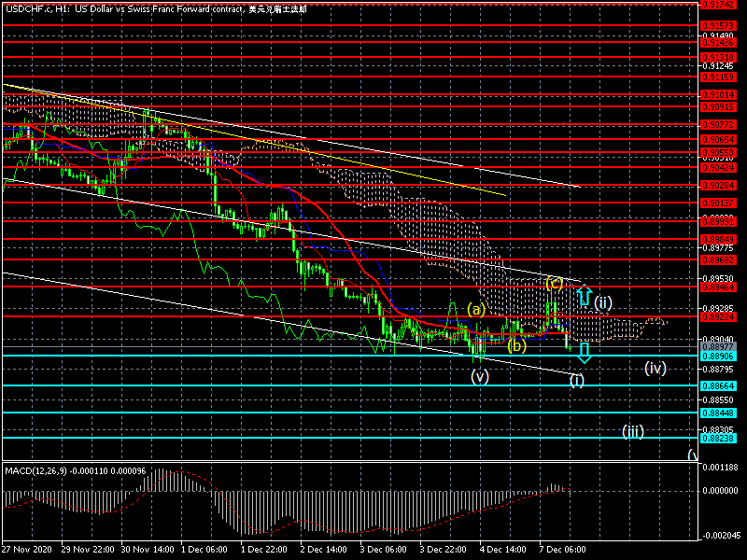Click the grey current price label 0.88977
This screenshot has width=747, height=560.
[x=718, y=346]
